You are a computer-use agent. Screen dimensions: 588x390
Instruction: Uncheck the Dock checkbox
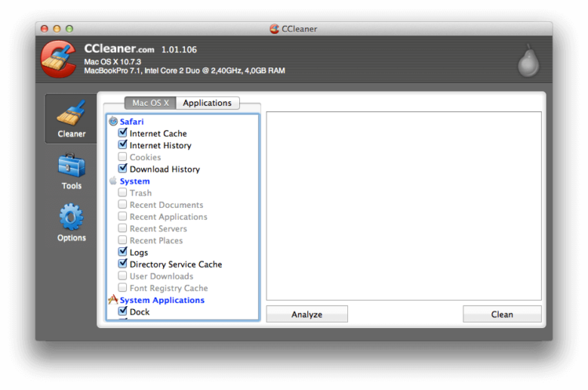122,312
